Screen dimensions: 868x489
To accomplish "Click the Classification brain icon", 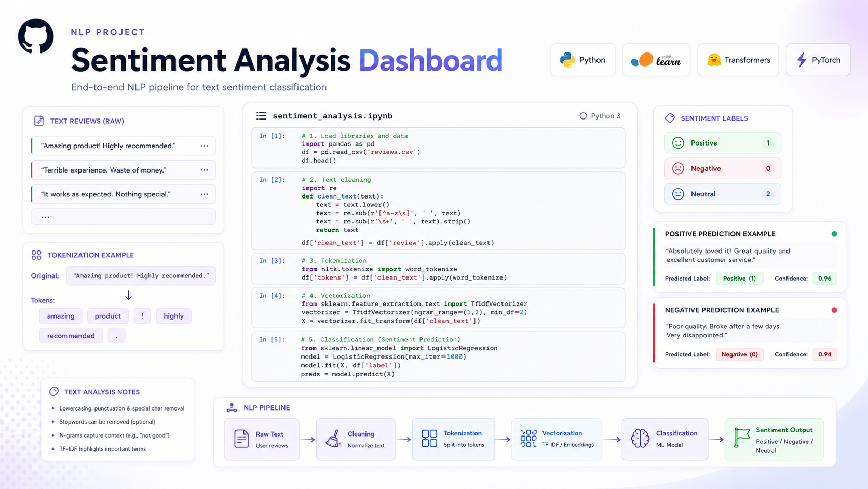I will pyautogui.click(x=640, y=439).
